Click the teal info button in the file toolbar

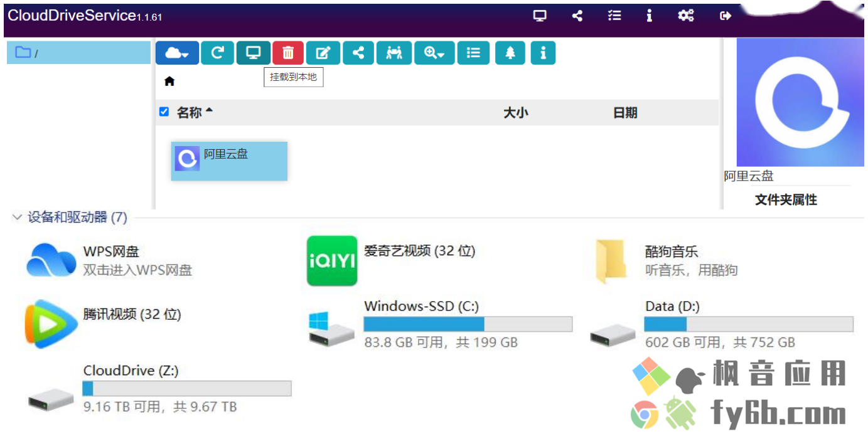[x=543, y=53]
